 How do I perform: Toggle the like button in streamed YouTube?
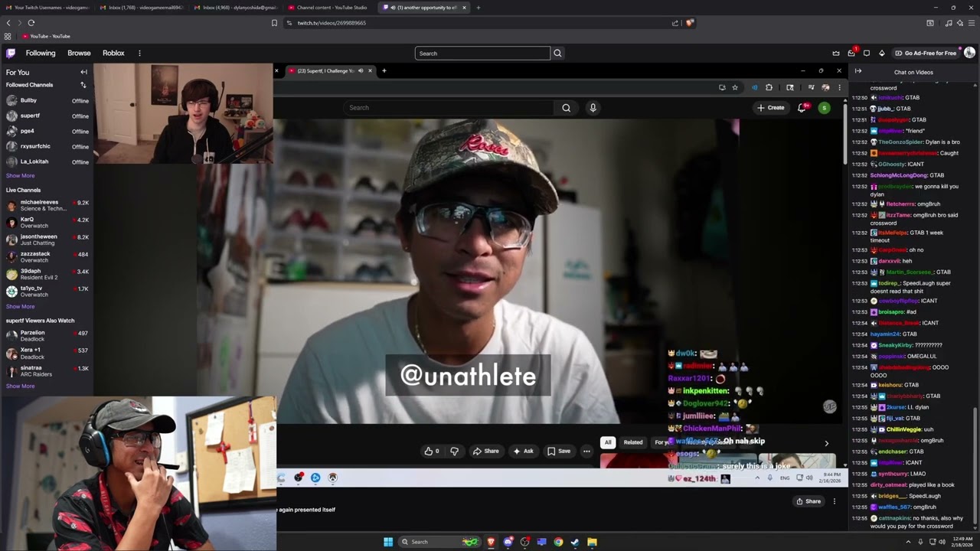pos(432,452)
